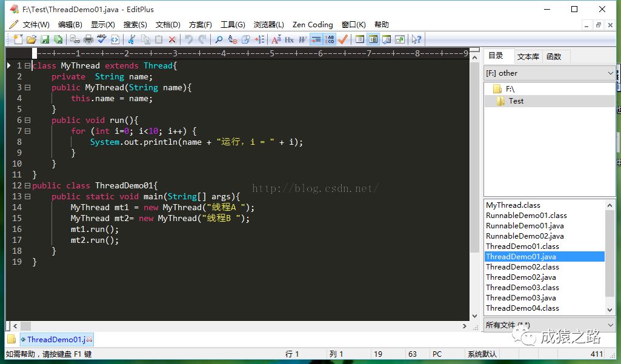621x364 pixels.
Task: Click the Open file folder icon
Action: 32,39
